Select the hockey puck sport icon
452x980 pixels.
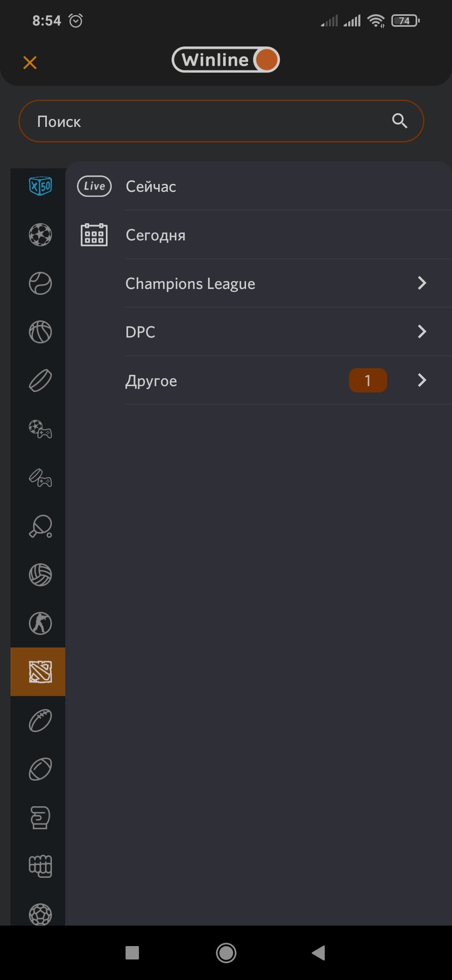[40, 380]
